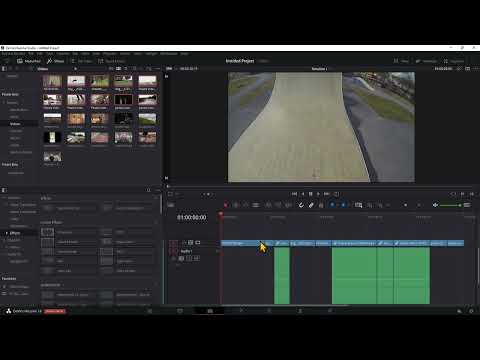
Task: Open the Inspector panel
Action: pyautogui.click(x=454, y=61)
